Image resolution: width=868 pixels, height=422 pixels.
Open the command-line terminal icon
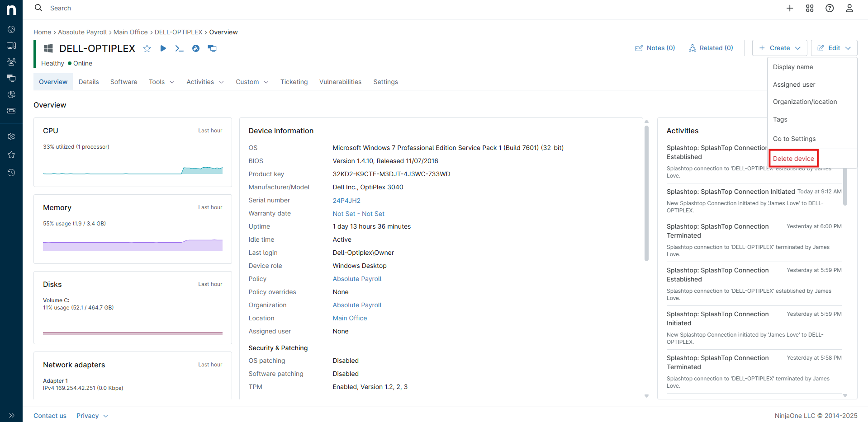pyautogui.click(x=179, y=48)
